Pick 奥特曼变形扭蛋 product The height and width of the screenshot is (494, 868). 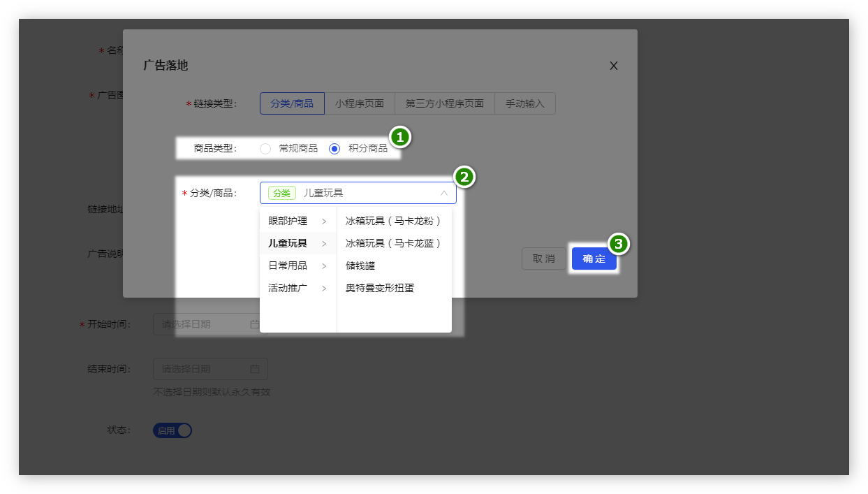point(395,288)
